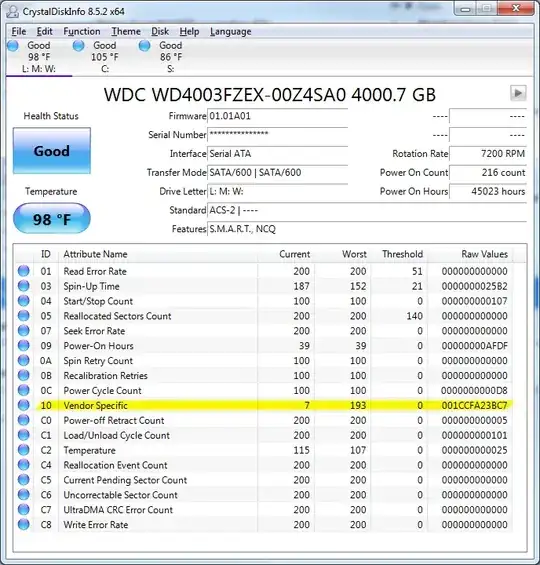Select the C: disk status orb
Screen dimensions: 540x565
pyautogui.click(x=78, y=46)
